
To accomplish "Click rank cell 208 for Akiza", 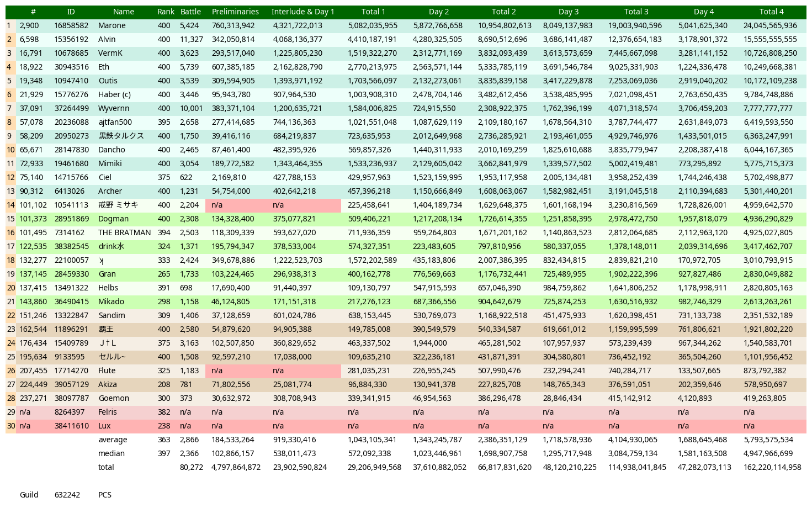I will pyautogui.click(x=164, y=384).
